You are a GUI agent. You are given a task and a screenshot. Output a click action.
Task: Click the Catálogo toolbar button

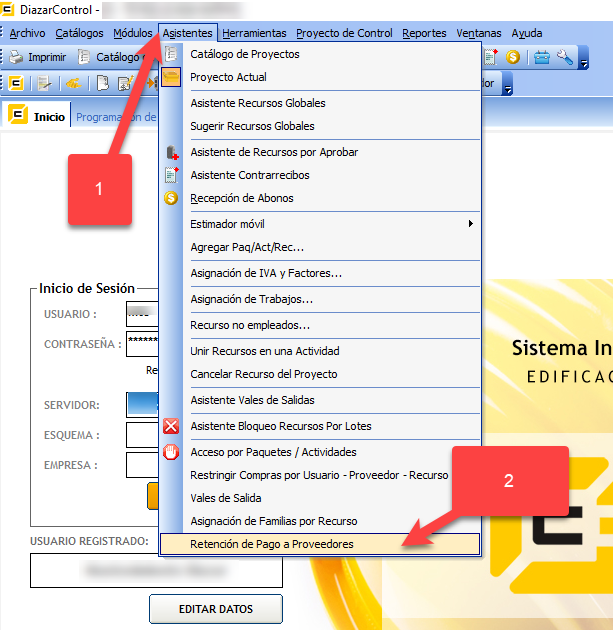pos(110,57)
